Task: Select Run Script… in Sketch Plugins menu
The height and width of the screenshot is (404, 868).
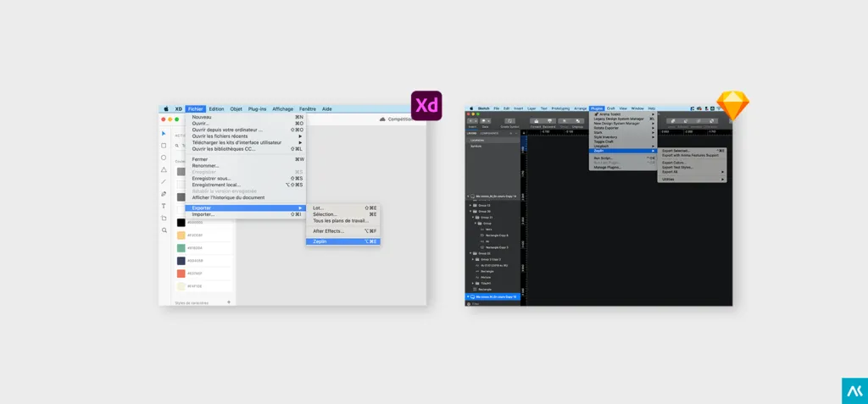Action: point(623,158)
